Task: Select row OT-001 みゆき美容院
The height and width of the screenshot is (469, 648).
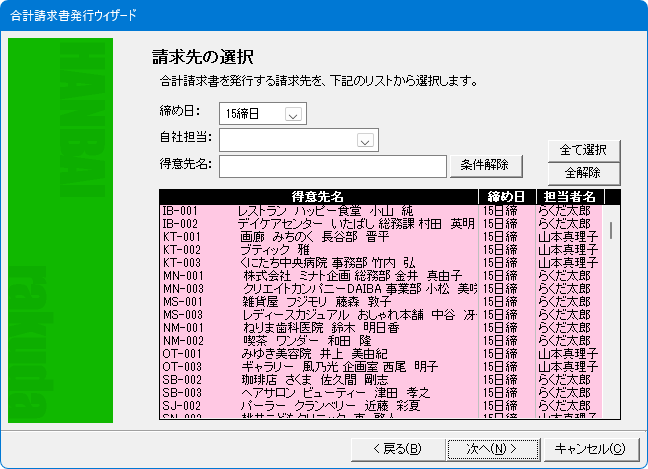Action: point(318,353)
